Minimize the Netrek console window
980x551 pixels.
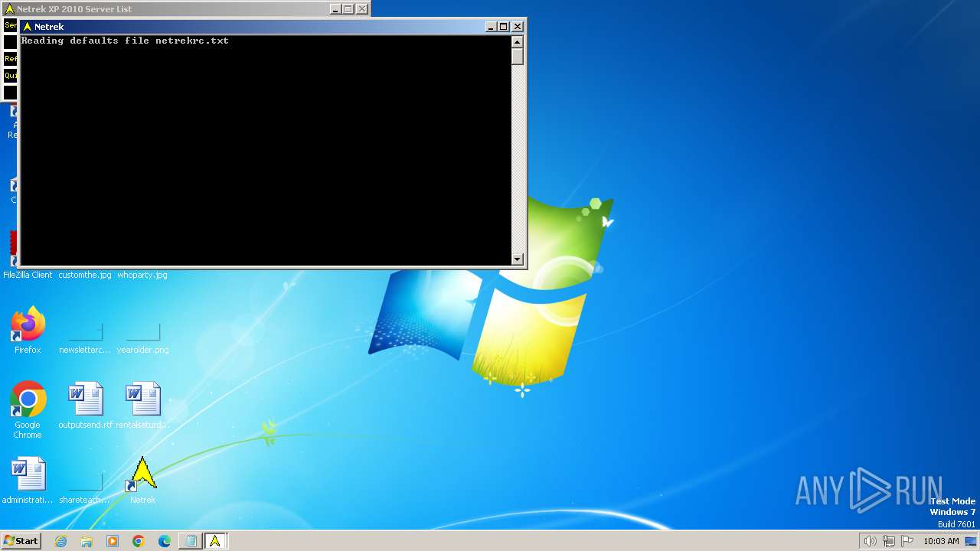(x=492, y=27)
